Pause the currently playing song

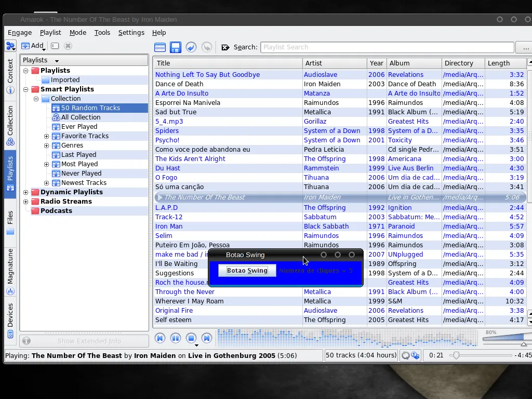[176, 338]
